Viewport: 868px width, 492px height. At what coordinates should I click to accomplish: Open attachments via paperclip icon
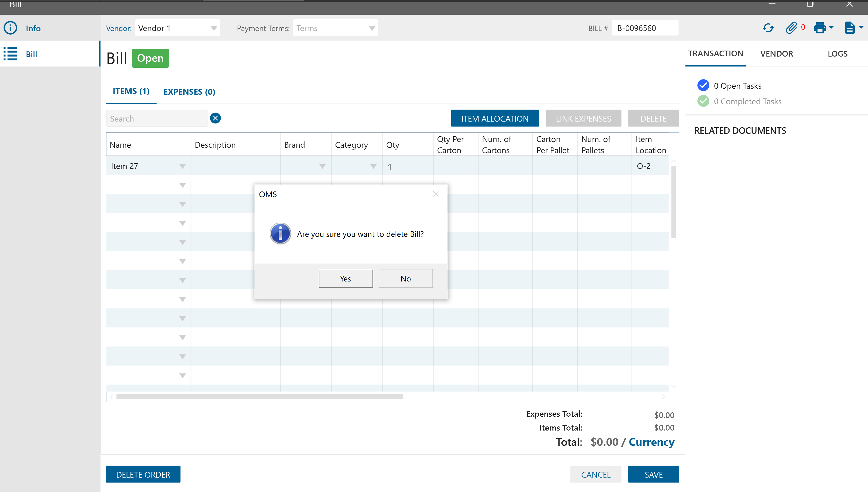pyautogui.click(x=791, y=28)
